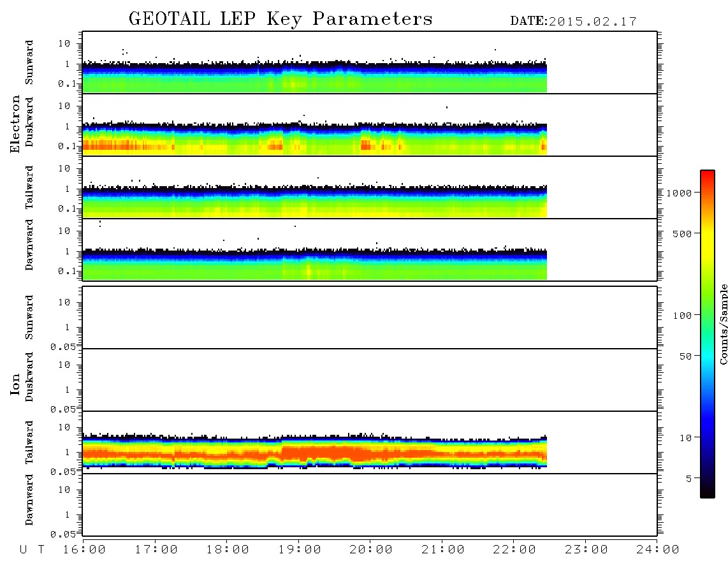728x561 pixels.
Task: Click the '10' tick of Ion Duskward panel
Action: (x=64, y=365)
